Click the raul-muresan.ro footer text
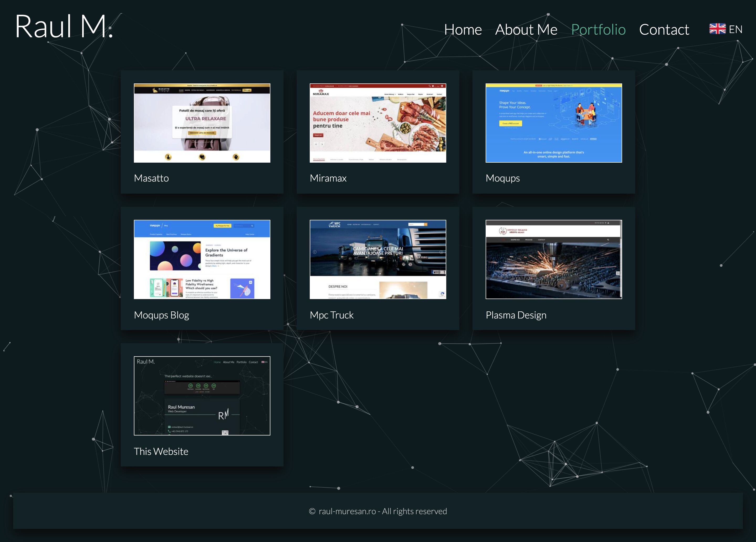Image resolution: width=756 pixels, height=542 pixels. coord(347,511)
